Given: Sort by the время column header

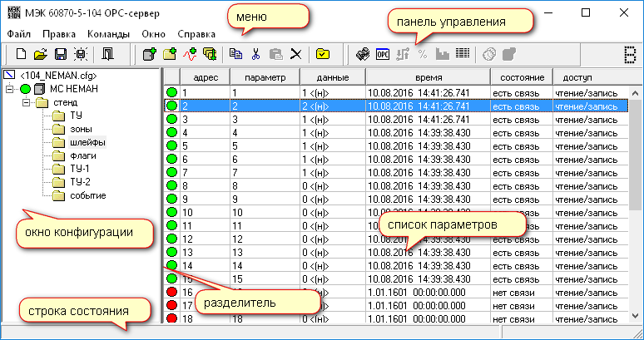Looking at the screenshot, I should 427,76.
